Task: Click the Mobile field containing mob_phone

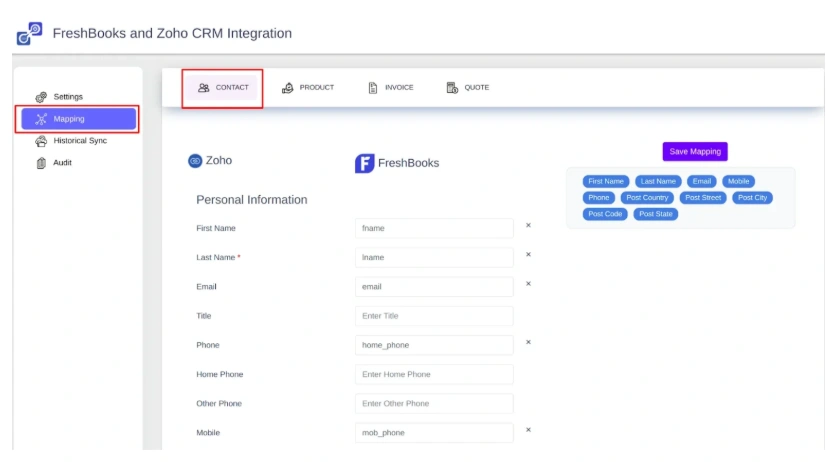Action: point(434,433)
